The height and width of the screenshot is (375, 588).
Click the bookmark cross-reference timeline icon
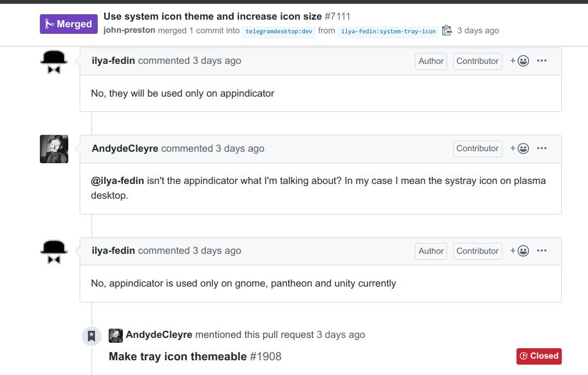coord(92,336)
